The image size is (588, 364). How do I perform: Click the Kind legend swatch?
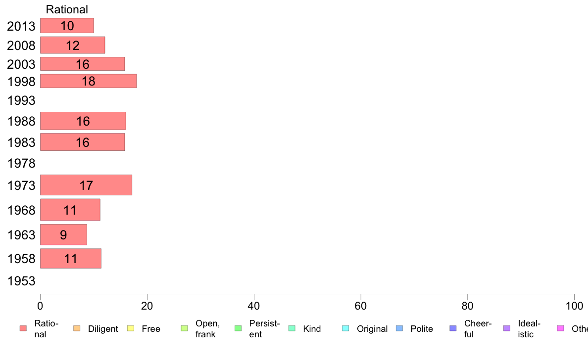coord(292,328)
